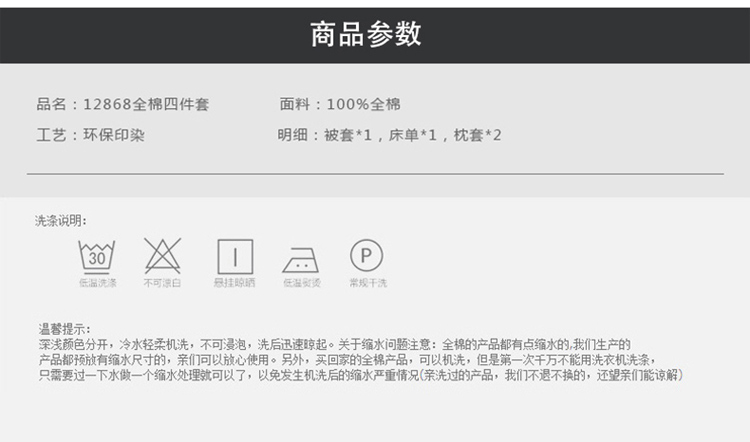Click the do-not-bleach crossed triangle icon

(x=162, y=256)
